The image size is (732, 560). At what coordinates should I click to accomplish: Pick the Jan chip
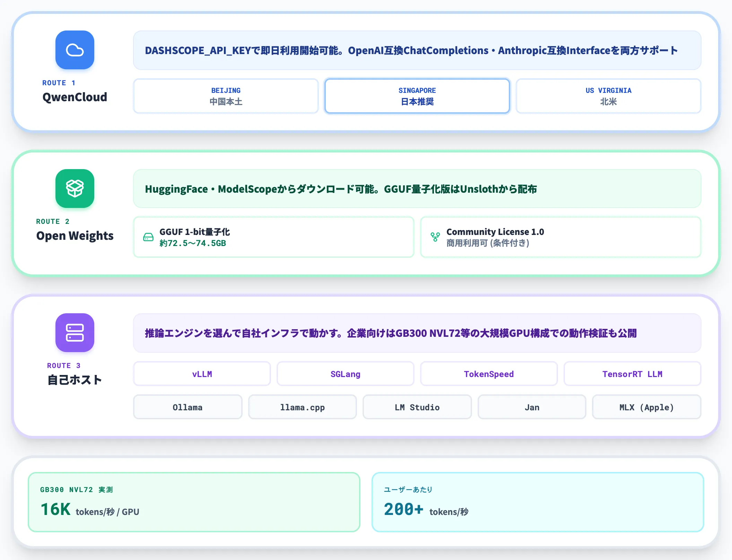click(532, 407)
